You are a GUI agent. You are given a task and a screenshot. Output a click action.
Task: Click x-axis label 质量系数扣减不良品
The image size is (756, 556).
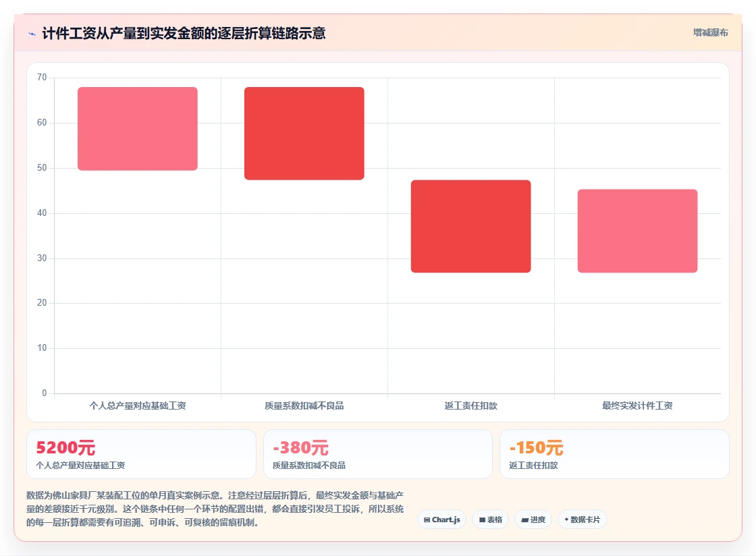tap(304, 406)
